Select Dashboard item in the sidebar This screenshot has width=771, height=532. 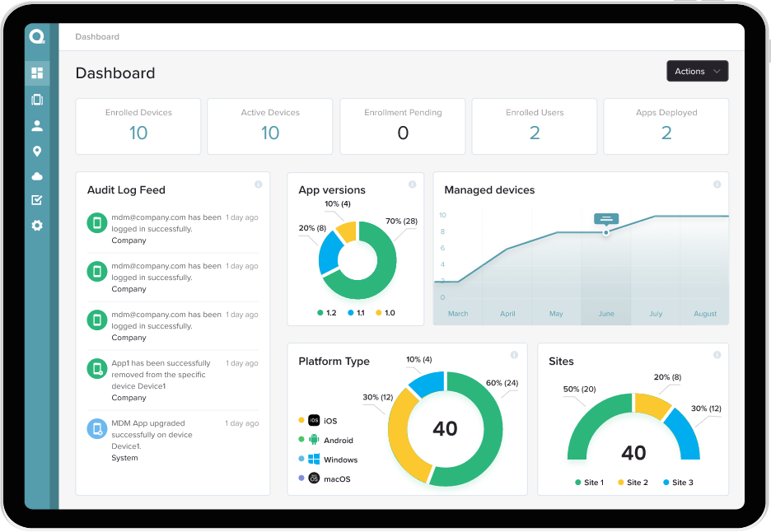(x=37, y=73)
